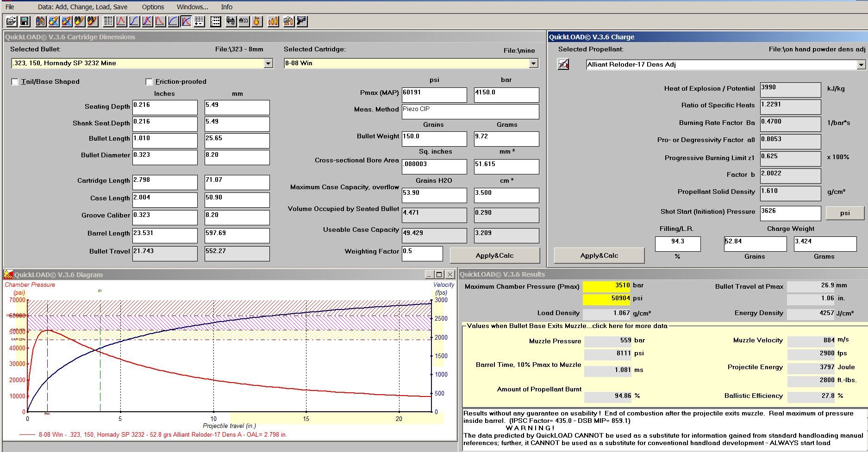This screenshot has width=868, height=452.
Task: Click the Bullet Diameter inches field
Action: tap(165, 157)
